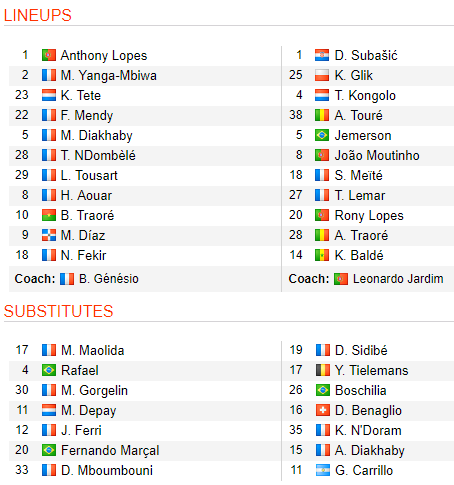This screenshot has width=454, height=485.
Task: Click Poland flag beside K. Glik
Action: tap(322, 75)
